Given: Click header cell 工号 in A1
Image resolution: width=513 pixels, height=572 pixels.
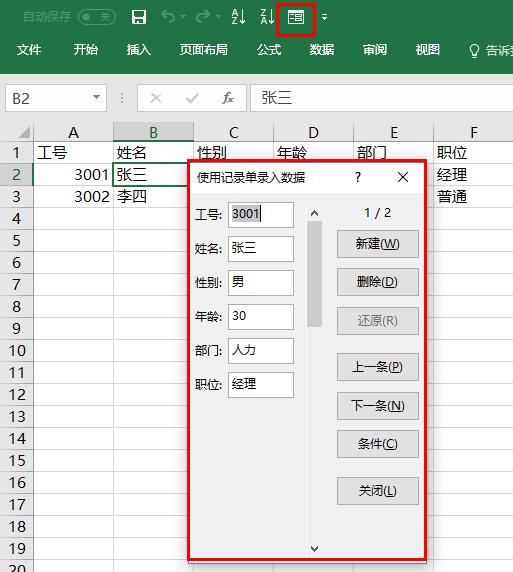Looking at the screenshot, I should tap(73, 152).
